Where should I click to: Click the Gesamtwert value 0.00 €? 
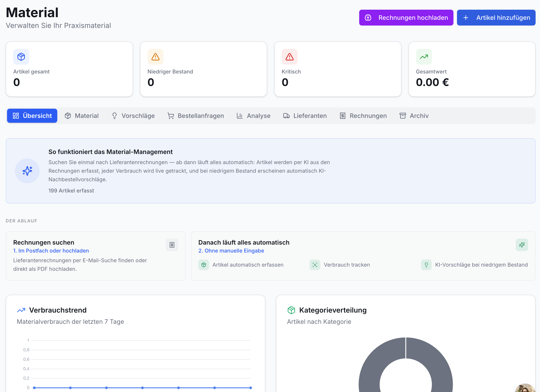[x=432, y=82]
